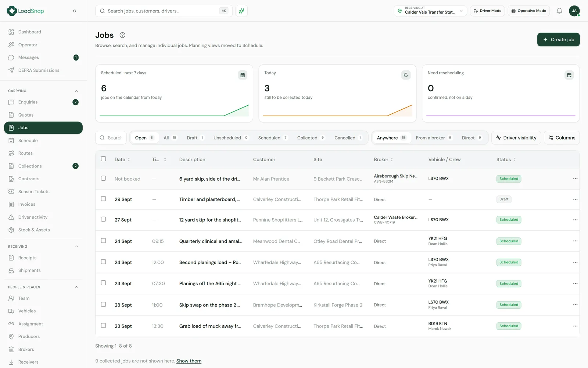Screen dimensions: 588x368
Task: Sort table by Status column
Action: tap(506, 160)
